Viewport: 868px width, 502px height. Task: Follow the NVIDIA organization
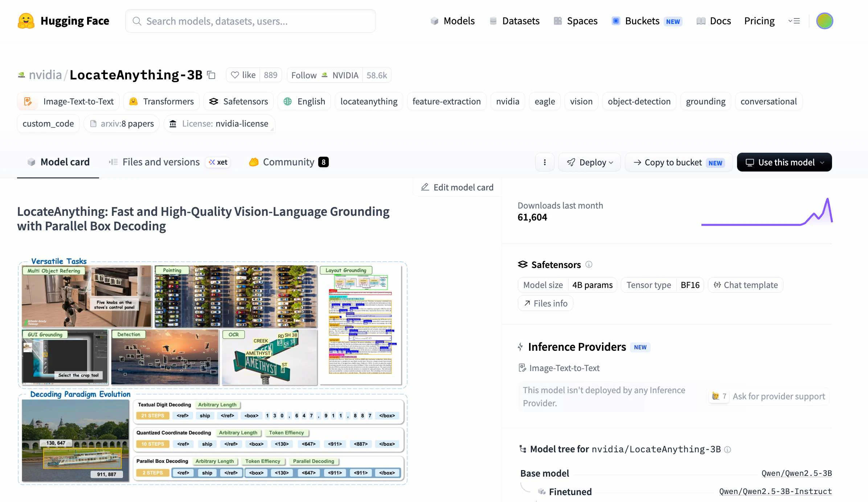point(325,75)
